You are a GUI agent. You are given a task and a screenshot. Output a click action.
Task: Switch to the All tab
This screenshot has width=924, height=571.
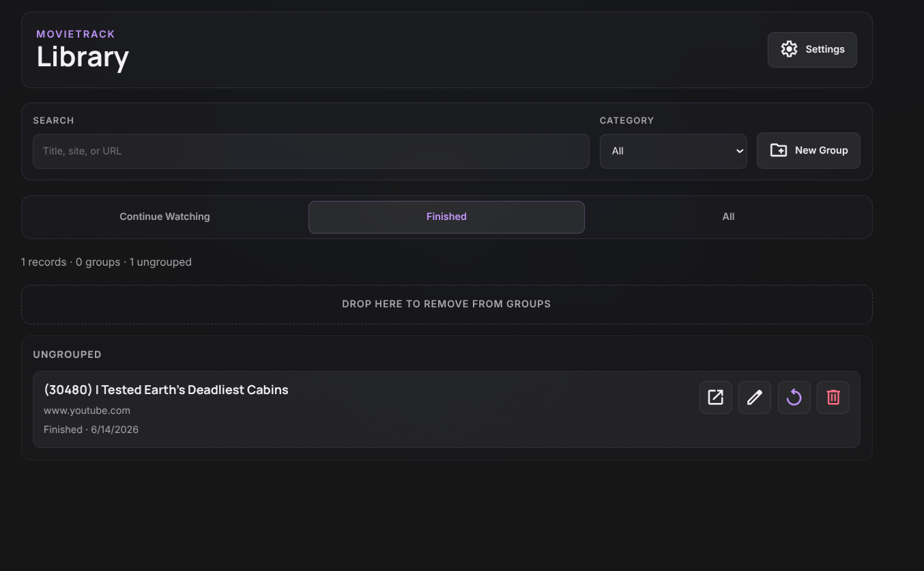728,217
